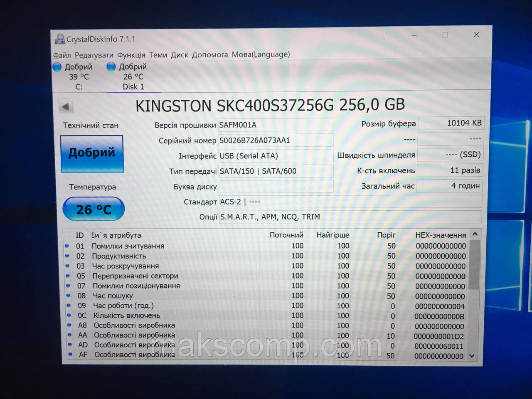Click buffer size value 10104 KB
Image resolution: width=532 pixels, height=399 pixels.
451,123
